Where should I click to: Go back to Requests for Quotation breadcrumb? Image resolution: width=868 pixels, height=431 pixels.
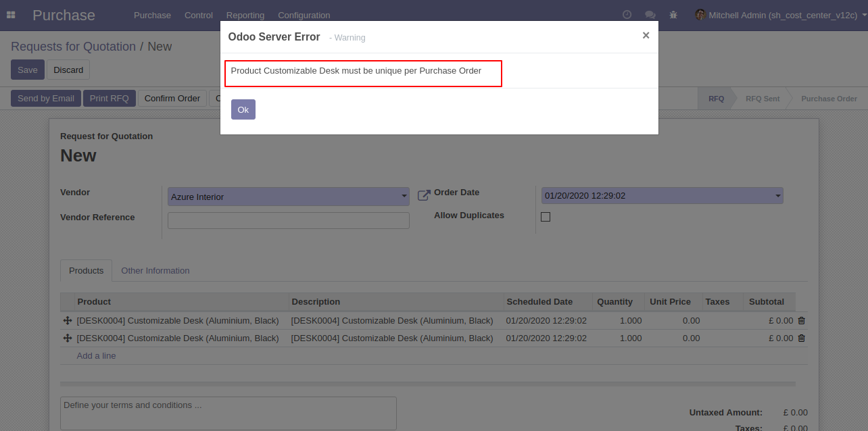(x=74, y=47)
